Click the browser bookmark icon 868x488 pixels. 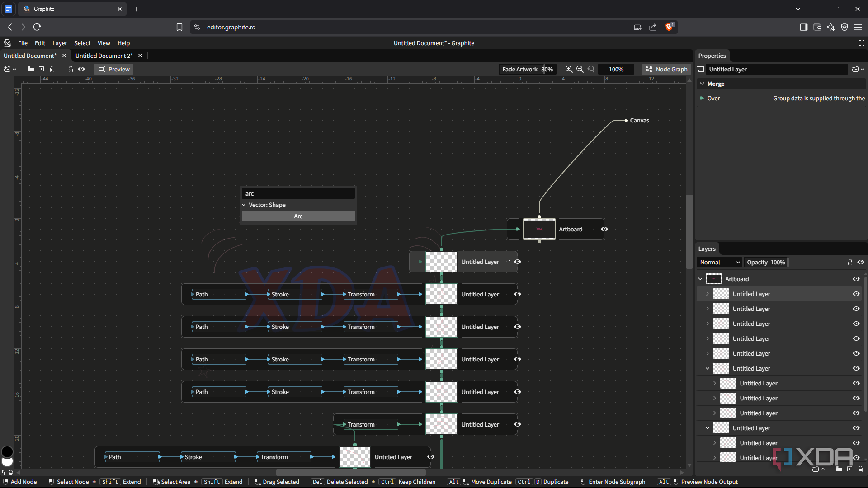click(x=179, y=27)
